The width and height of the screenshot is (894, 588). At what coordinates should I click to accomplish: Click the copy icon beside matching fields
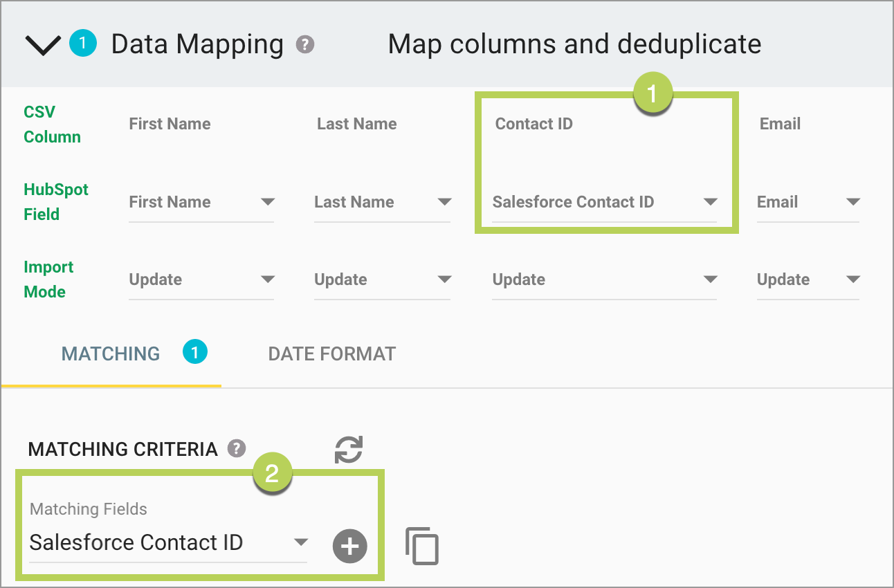422,546
